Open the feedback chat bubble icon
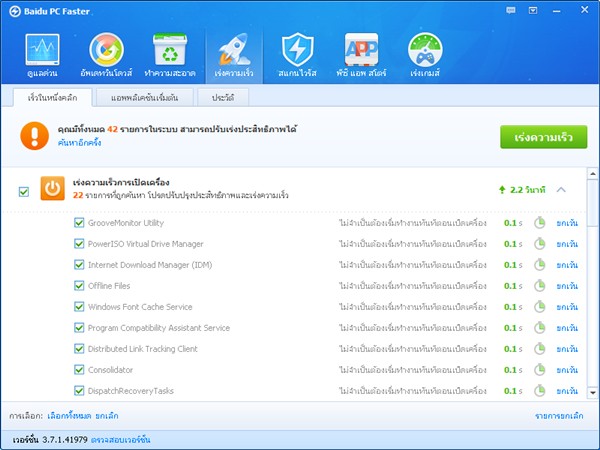Viewport: 600px width, 450px height. point(510,10)
